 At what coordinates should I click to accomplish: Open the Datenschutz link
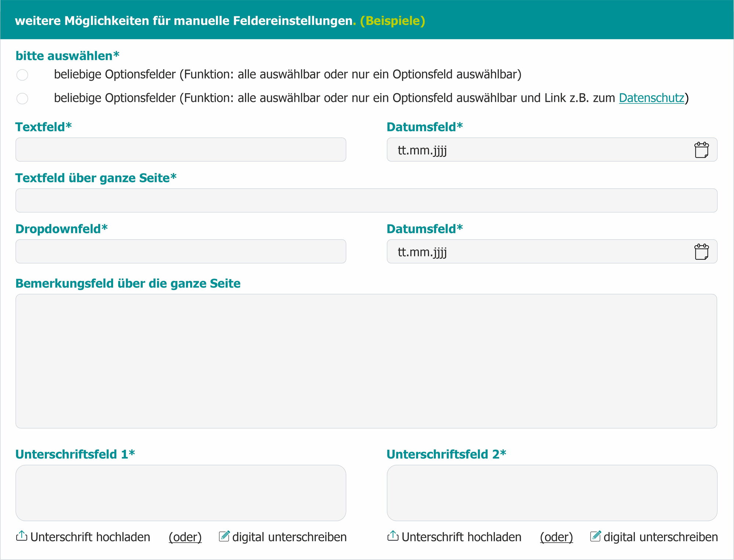tap(651, 98)
